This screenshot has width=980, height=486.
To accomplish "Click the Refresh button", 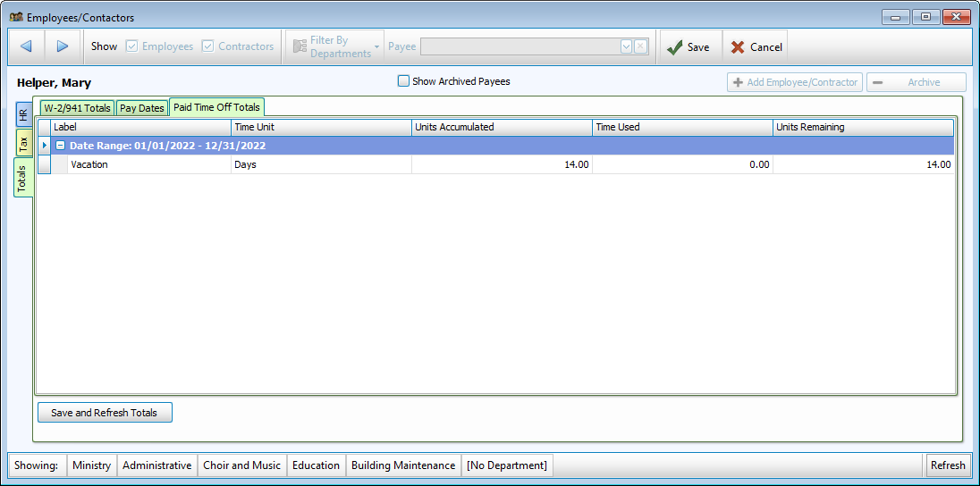I will coord(947,465).
